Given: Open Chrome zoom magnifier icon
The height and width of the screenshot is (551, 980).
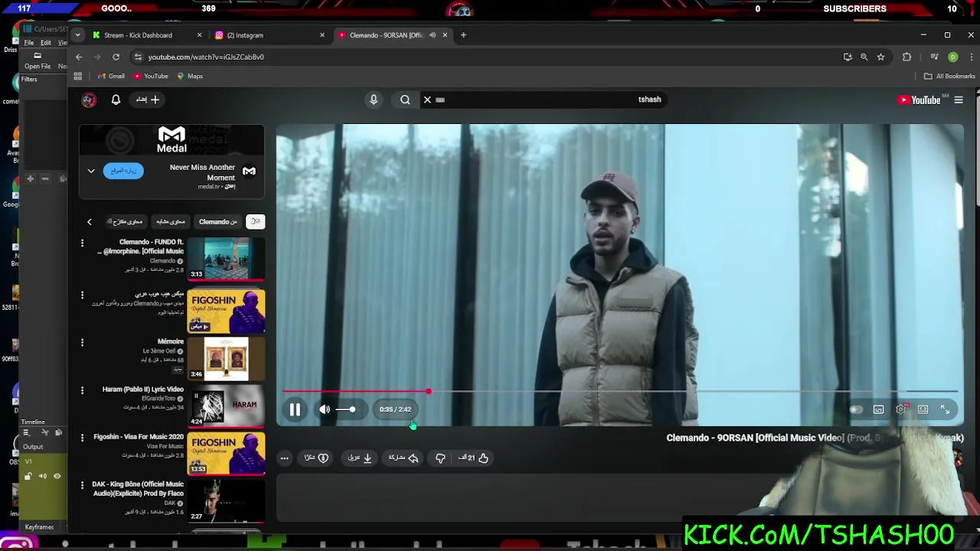Looking at the screenshot, I should point(864,57).
